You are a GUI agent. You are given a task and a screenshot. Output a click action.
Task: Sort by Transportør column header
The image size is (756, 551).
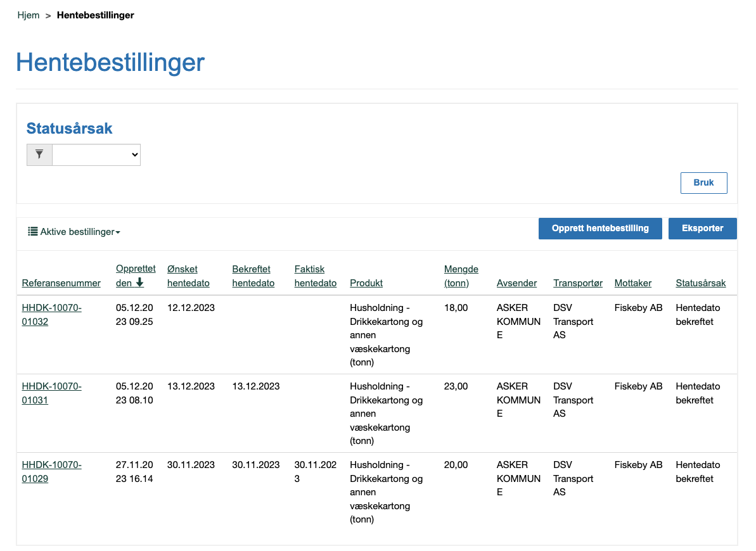tap(577, 283)
